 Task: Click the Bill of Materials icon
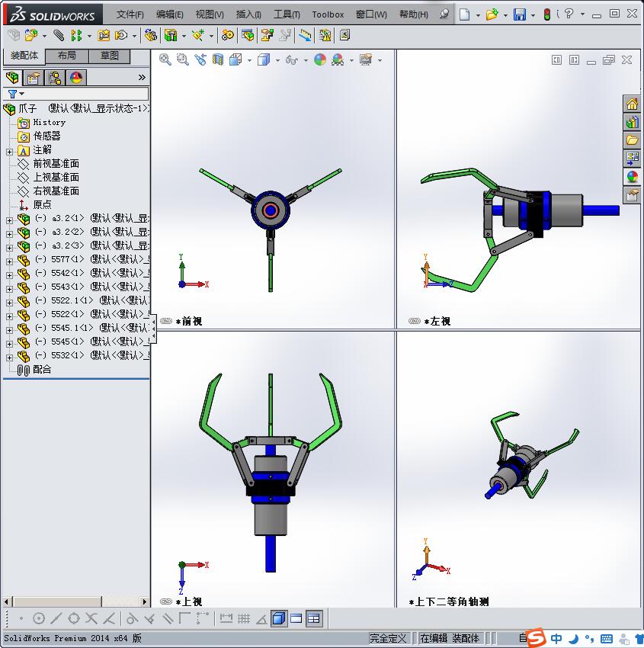point(248,36)
